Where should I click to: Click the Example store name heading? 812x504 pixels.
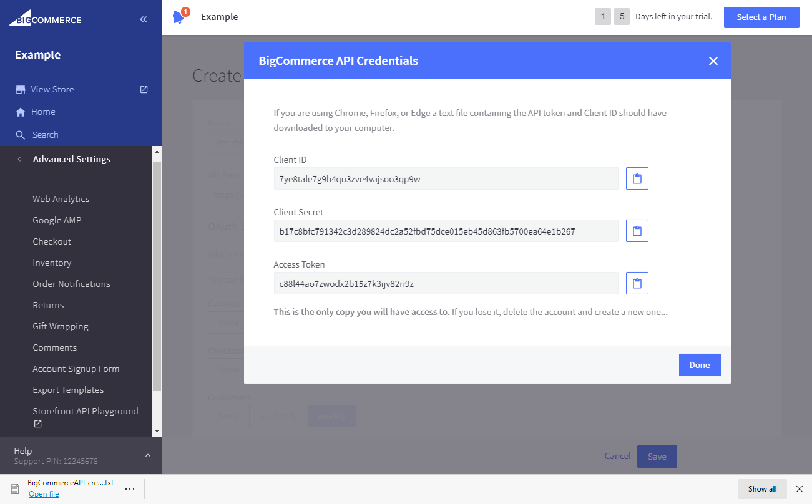(x=38, y=55)
